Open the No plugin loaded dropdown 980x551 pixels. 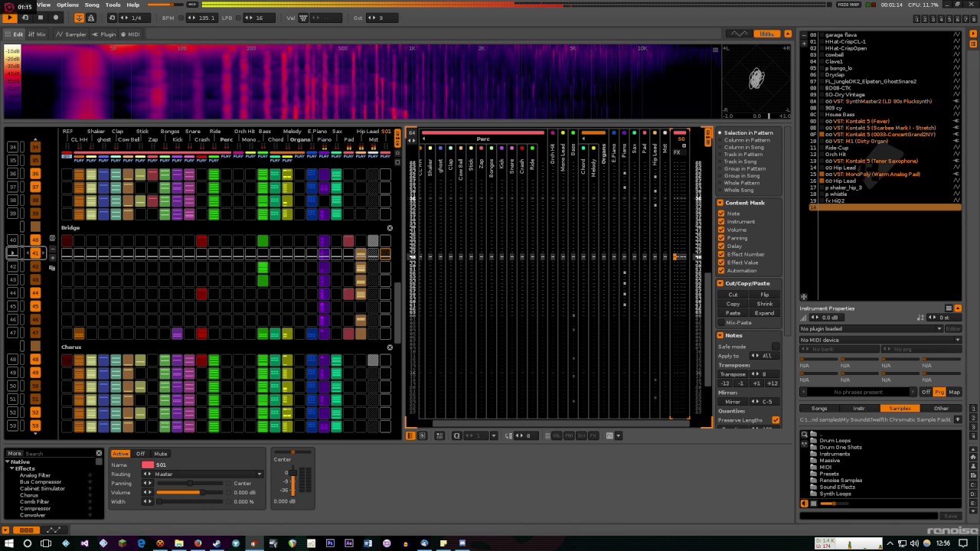871,329
